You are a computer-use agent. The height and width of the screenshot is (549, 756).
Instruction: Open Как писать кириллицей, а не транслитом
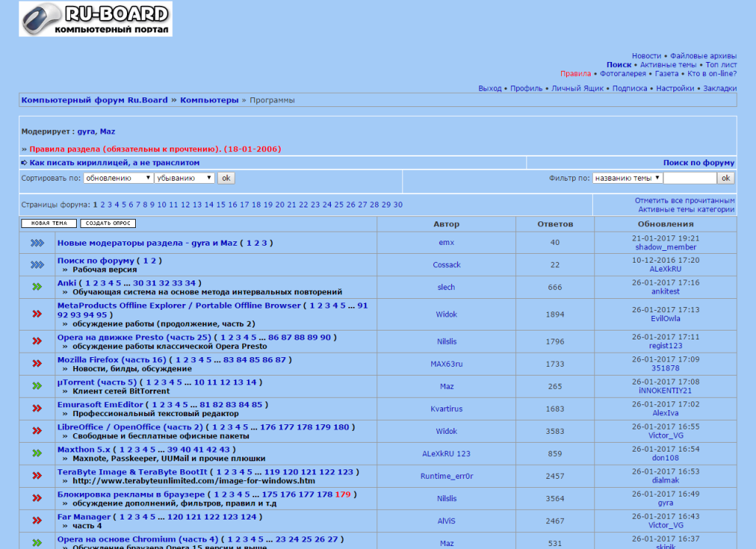114,163
